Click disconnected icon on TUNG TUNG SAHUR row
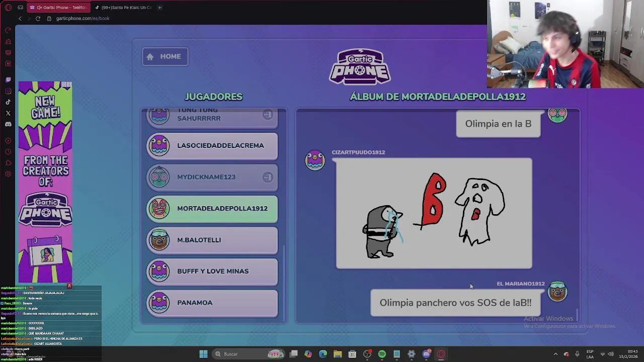The width and height of the screenshot is (644, 362). 268,115
